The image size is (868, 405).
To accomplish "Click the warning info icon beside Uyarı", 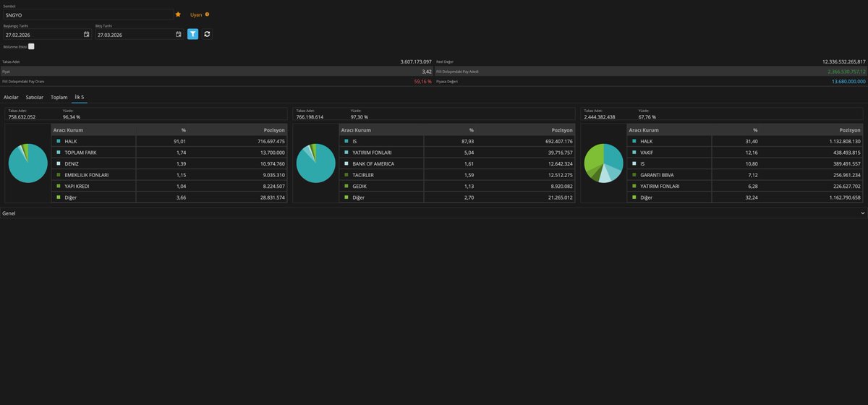I will click(207, 14).
